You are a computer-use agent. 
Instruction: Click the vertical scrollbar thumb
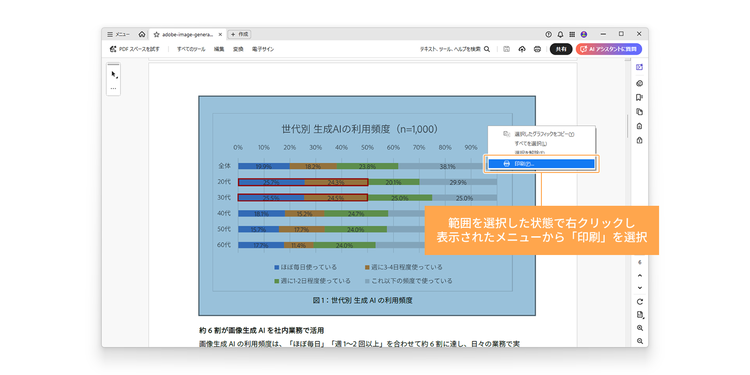coord(628,126)
